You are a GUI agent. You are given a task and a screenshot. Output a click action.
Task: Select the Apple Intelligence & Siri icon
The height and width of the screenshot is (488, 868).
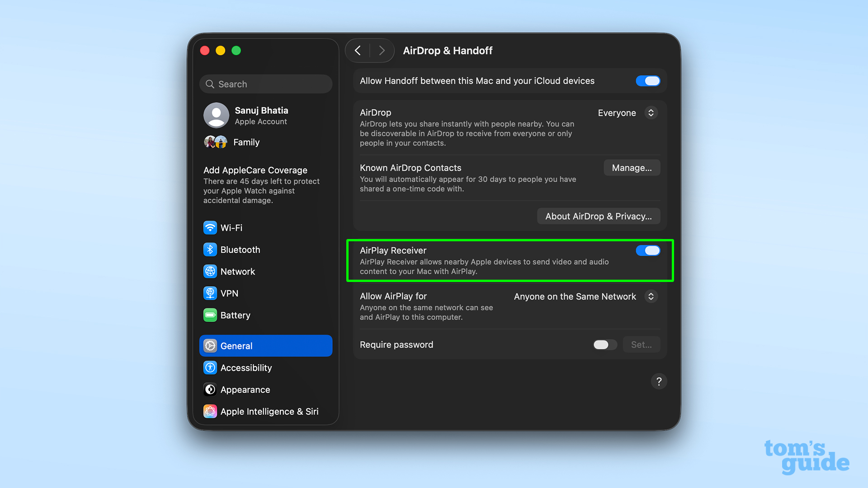pos(210,411)
